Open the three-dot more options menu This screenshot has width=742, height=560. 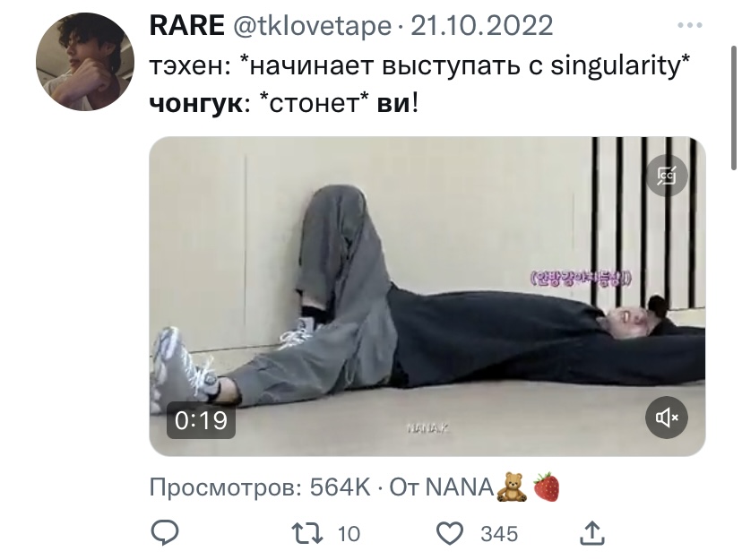coord(689,25)
